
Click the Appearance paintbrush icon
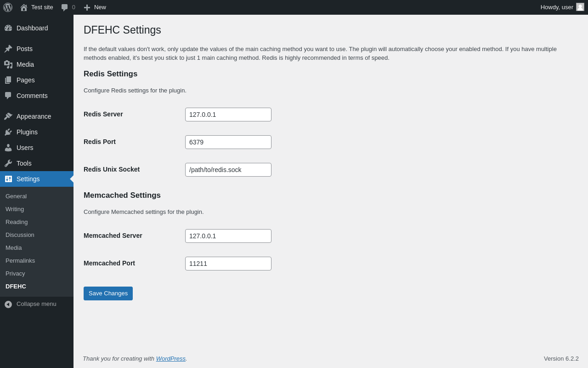coord(8,116)
